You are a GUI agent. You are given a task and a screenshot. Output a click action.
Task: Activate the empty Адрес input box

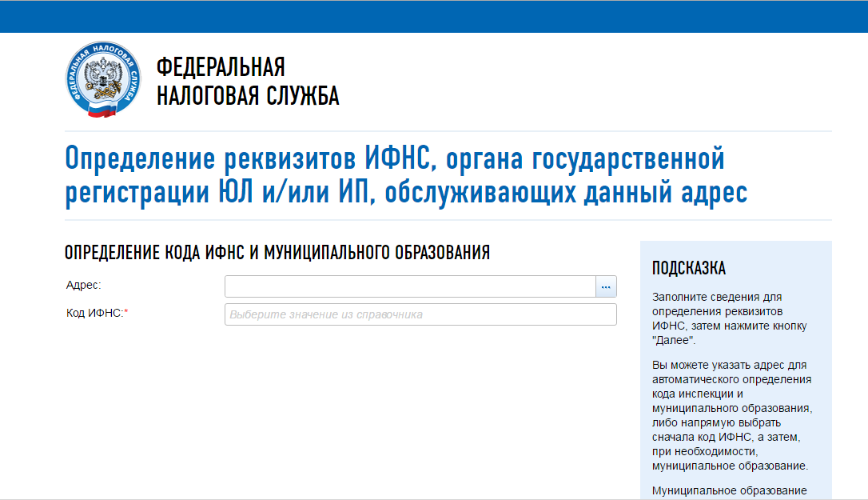pyautogui.click(x=406, y=286)
